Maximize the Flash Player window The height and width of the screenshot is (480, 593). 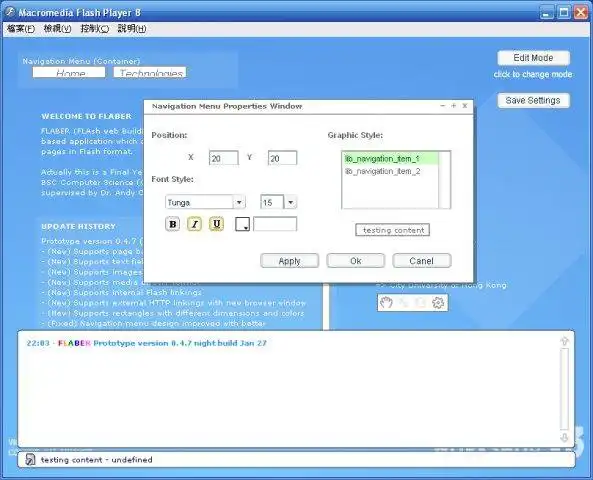(x=564, y=12)
